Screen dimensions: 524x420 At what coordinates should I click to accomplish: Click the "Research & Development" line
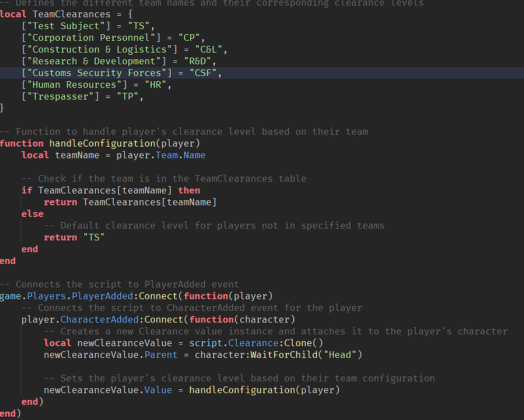click(x=94, y=61)
